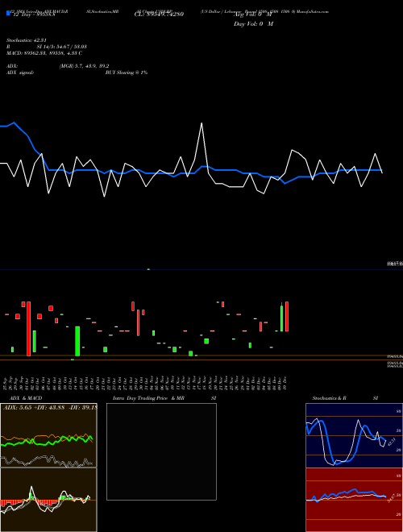Click the 'Day Vol: 0 M' label
403x532 pixels.
tap(253, 24)
